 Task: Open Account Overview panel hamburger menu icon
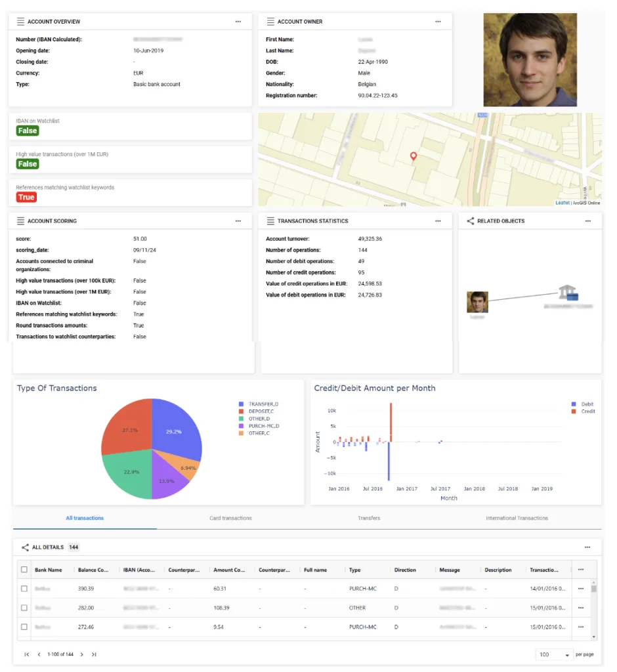[20, 22]
